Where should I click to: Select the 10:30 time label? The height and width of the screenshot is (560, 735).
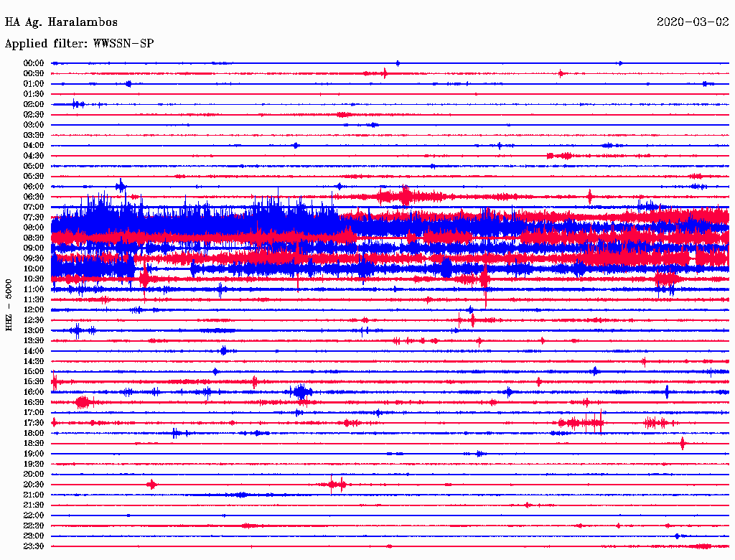[34, 279]
